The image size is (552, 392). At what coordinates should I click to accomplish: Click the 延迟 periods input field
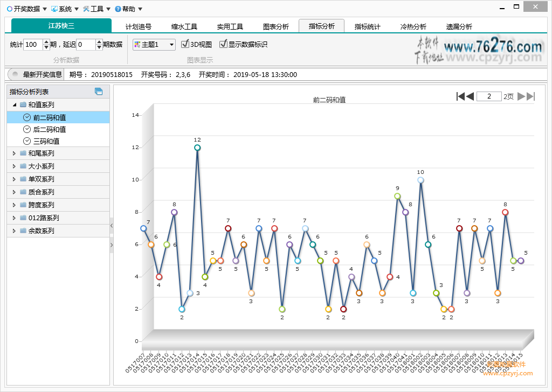click(86, 45)
